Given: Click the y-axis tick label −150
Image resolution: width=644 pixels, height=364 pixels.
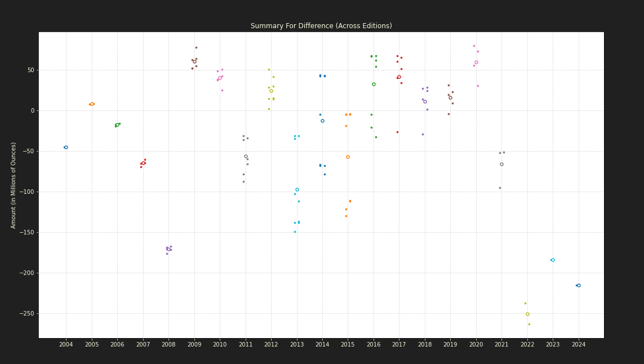Looking at the screenshot, I should [x=27, y=233].
